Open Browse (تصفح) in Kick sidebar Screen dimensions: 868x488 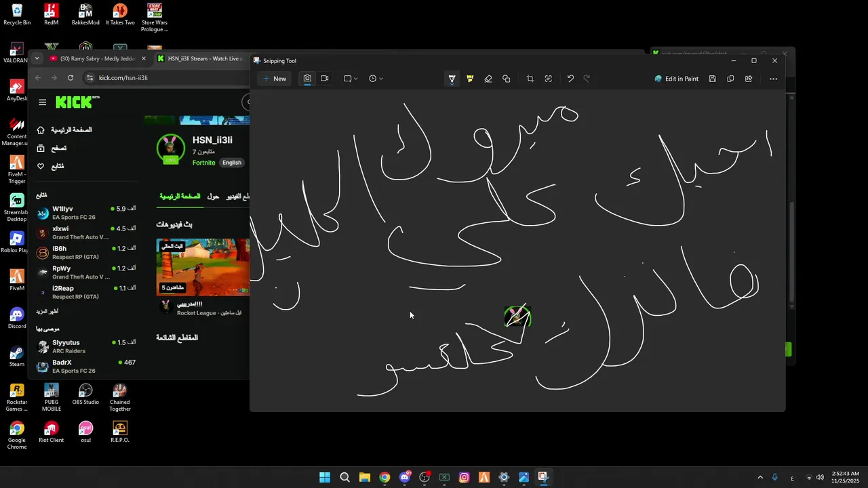[x=52, y=148]
